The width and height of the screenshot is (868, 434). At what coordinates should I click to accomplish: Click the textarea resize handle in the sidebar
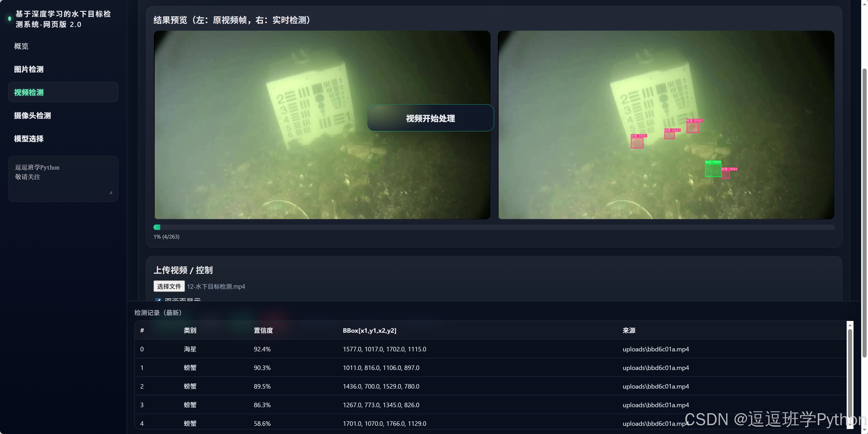(x=111, y=192)
